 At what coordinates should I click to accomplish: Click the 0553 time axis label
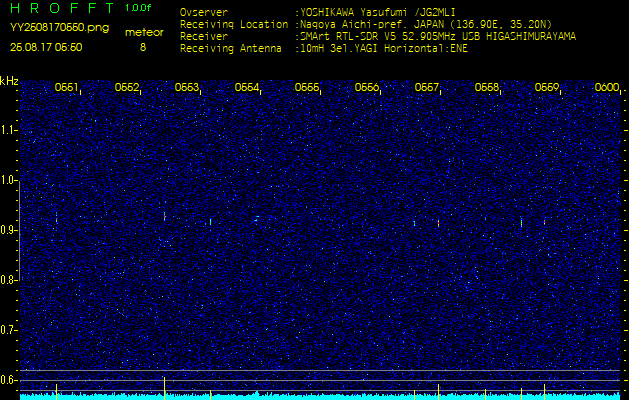[186, 87]
